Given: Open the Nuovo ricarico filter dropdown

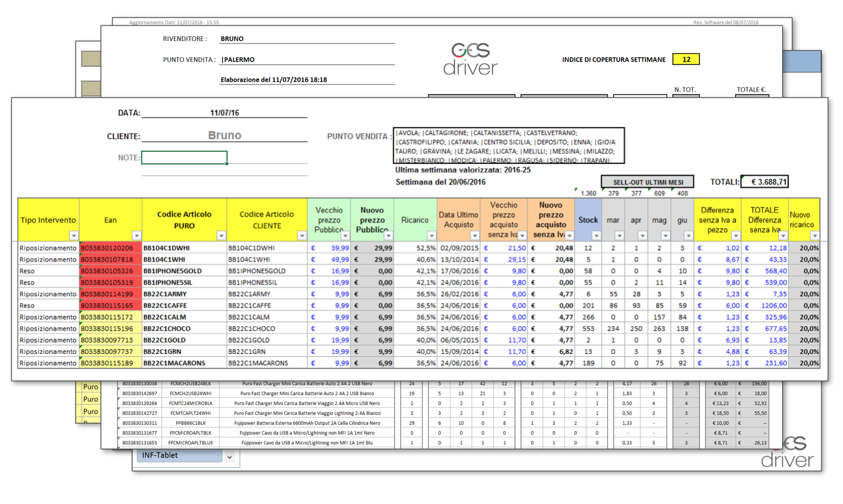Looking at the screenshot, I should pos(815,236).
